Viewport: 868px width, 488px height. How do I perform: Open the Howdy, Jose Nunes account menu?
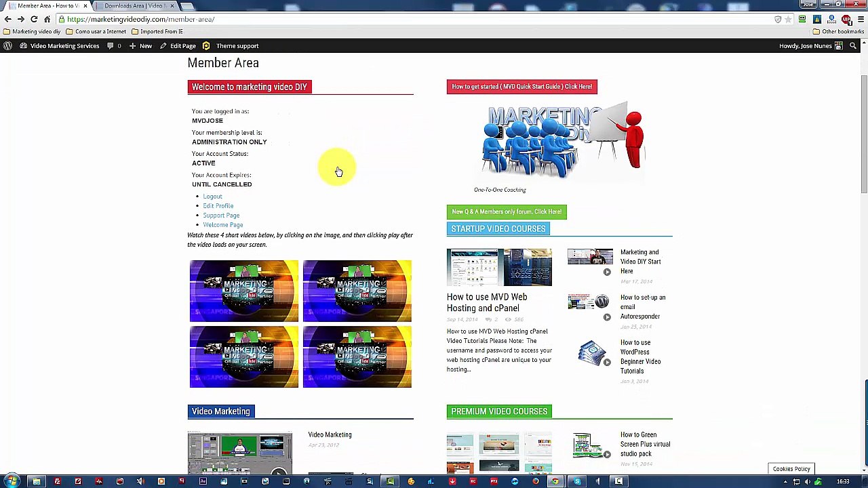(x=811, y=45)
